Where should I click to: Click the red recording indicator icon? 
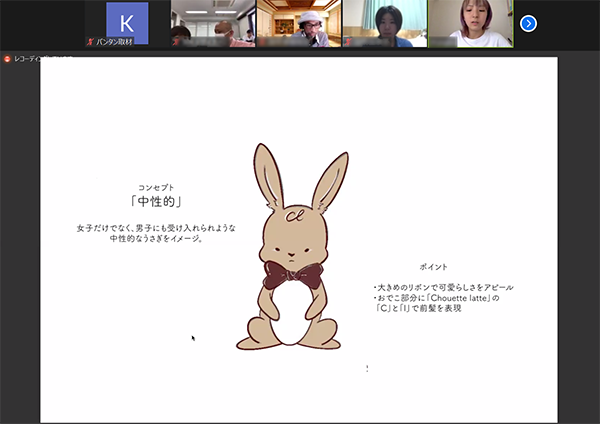(x=7, y=59)
